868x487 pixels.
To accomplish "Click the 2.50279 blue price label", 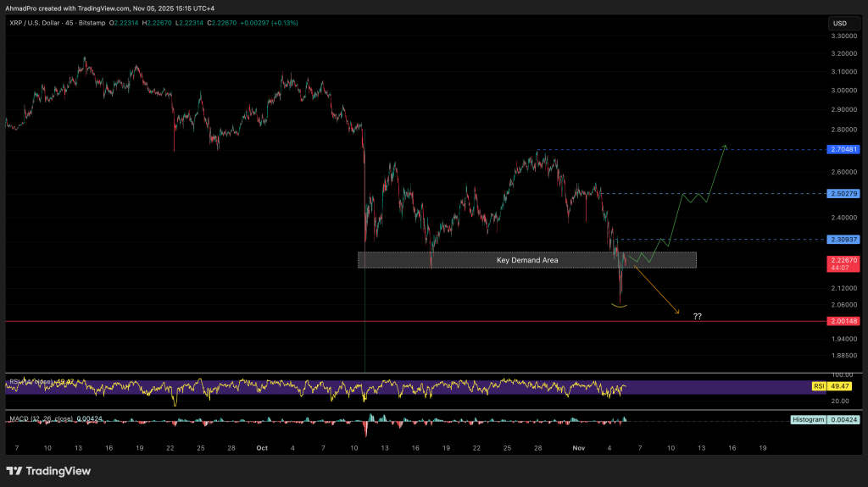I will pos(843,194).
